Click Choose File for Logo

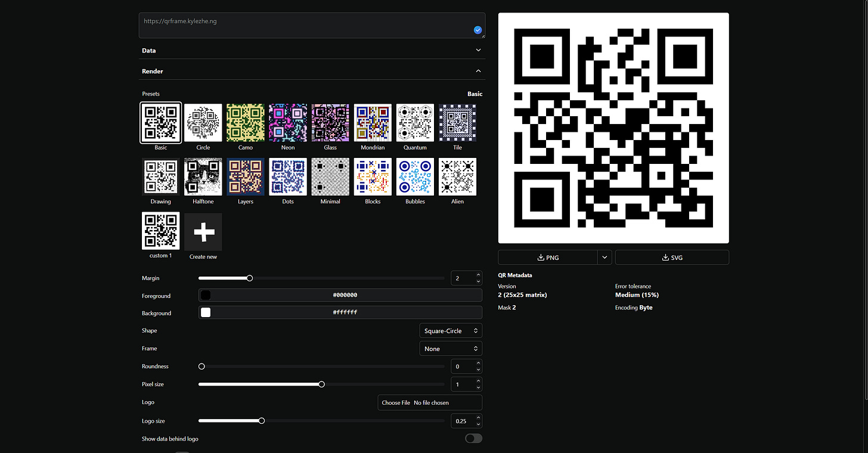tap(396, 403)
